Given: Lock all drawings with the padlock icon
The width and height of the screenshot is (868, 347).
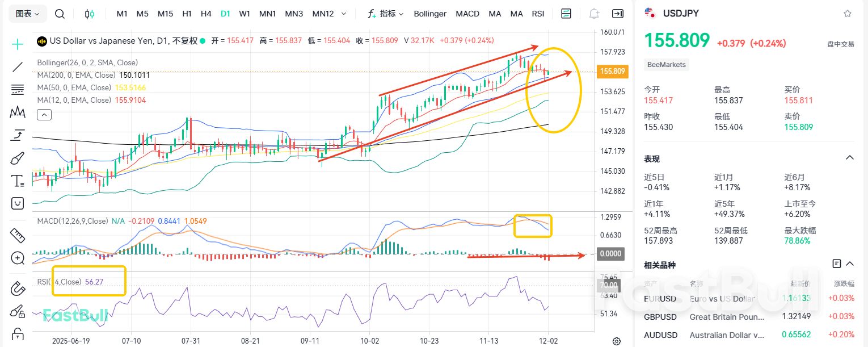Looking at the screenshot, I should 17,334.
